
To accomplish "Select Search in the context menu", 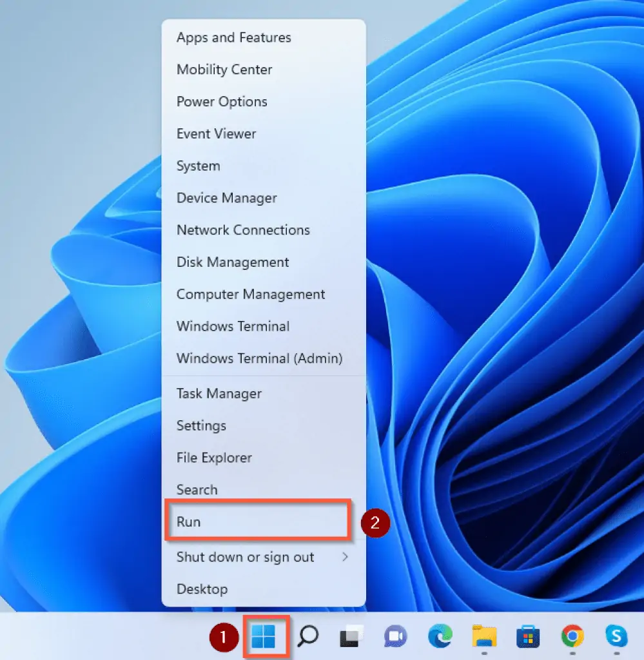I will click(x=264, y=490).
